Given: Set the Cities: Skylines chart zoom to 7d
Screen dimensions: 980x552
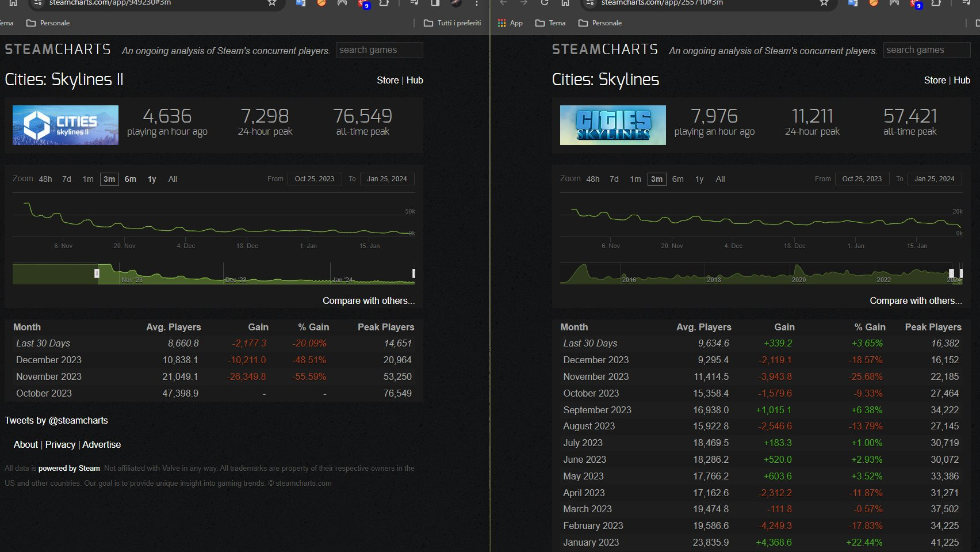Looking at the screenshot, I should [614, 179].
